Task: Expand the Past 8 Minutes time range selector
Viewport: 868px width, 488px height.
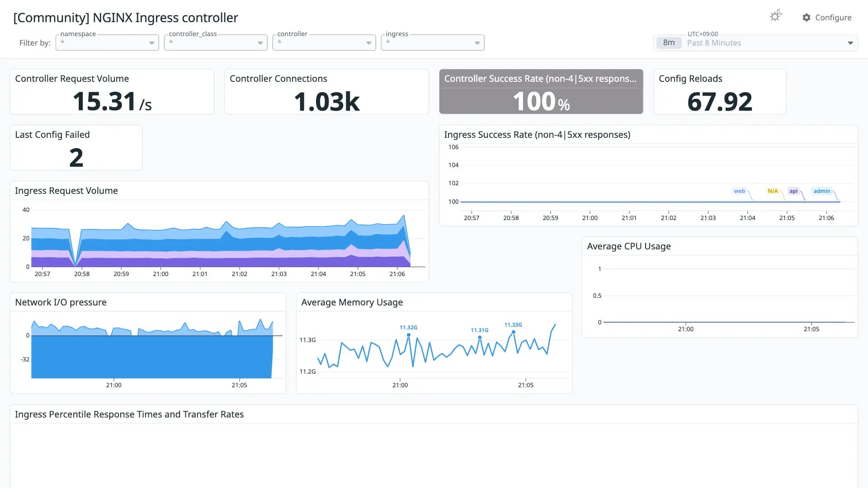Action: tap(755, 43)
